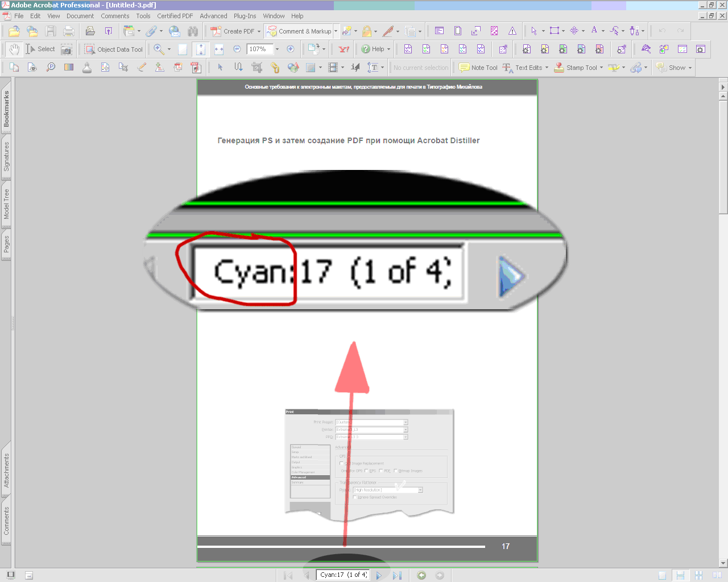Image resolution: width=728 pixels, height=582 pixels.
Task: Expand the highlighter tool dropdown arrow
Action: point(623,68)
